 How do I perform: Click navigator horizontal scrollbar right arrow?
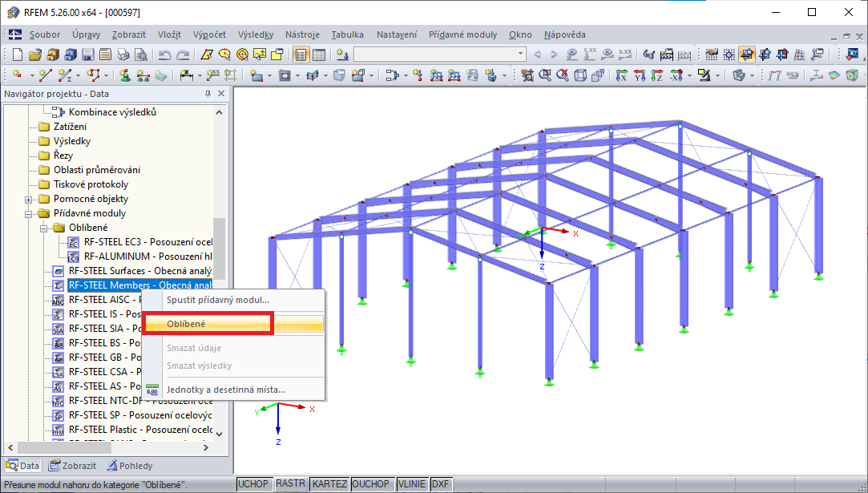206,447
